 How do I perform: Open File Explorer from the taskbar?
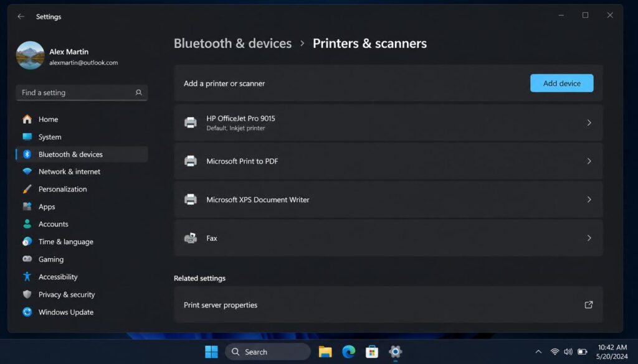[x=325, y=352]
